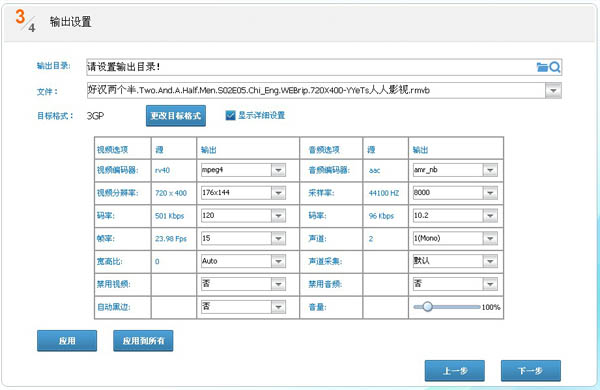The image size is (600, 390).
Task: Click the source frame rate 23.98 Fps
Action: (x=171, y=239)
